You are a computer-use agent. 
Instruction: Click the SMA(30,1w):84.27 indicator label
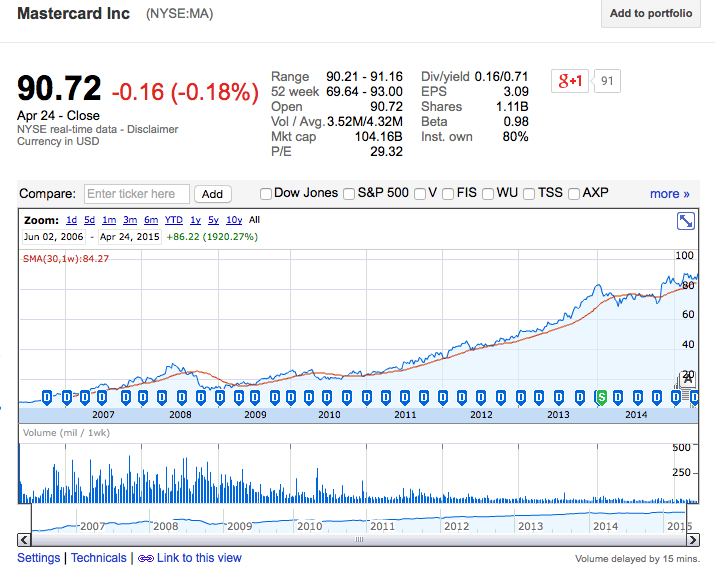66,259
